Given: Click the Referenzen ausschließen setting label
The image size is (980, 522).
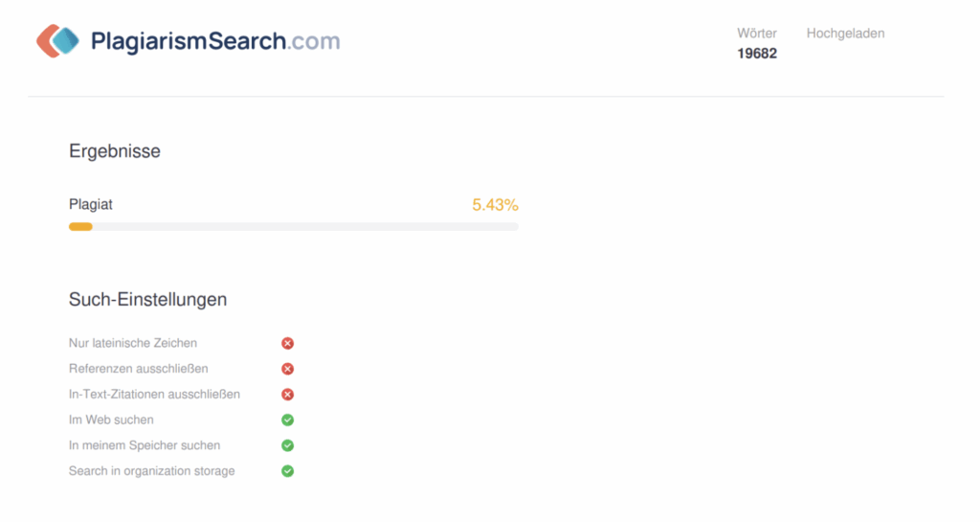Looking at the screenshot, I should click(138, 369).
